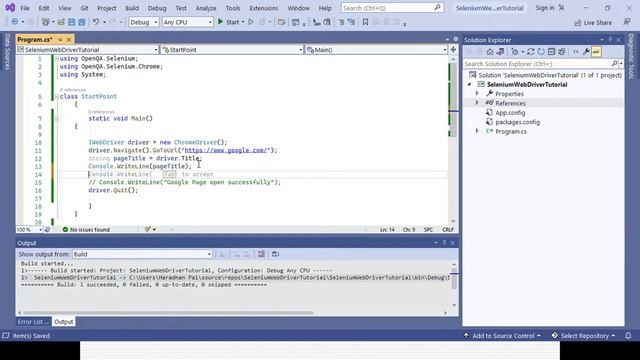Click Sync with Active Document icon
Viewport: 640px width, 360px height.
(x=531, y=52)
